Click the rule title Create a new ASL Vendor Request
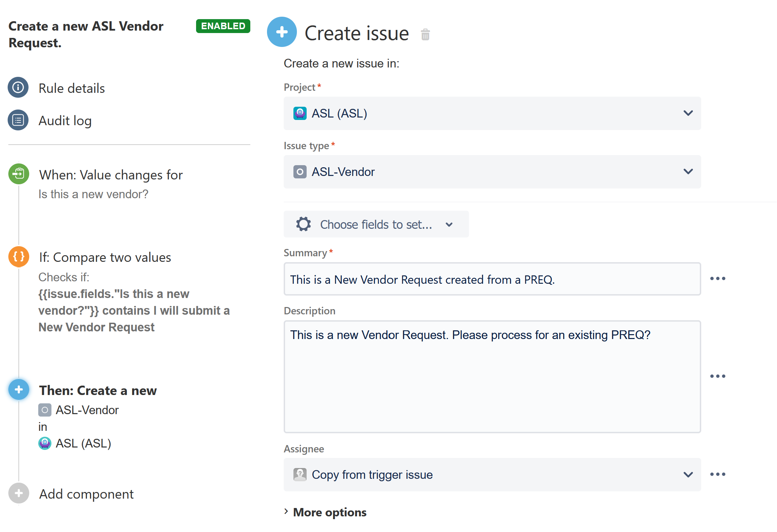 pyautogui.click(x=86, y=34)
